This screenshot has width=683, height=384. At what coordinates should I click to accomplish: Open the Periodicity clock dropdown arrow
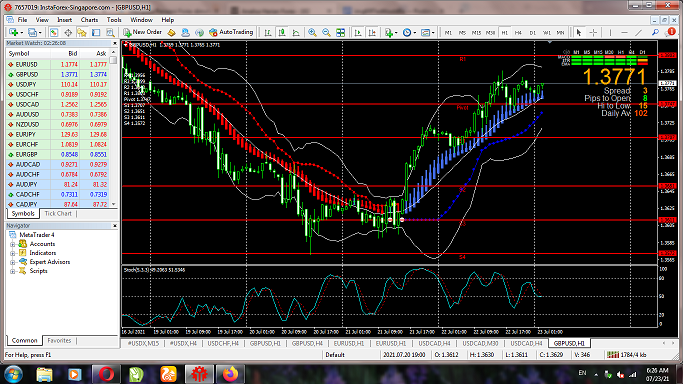pyautogui.click(x=415, y=33)
